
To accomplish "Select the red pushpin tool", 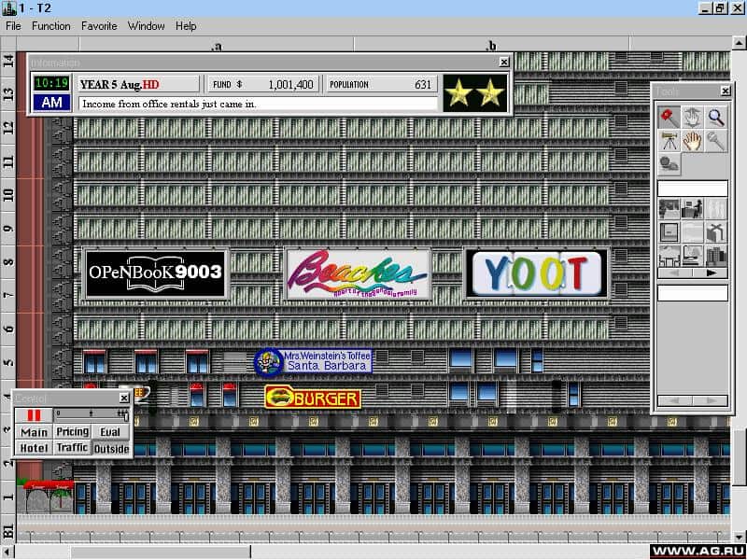I will pos(669,117).
